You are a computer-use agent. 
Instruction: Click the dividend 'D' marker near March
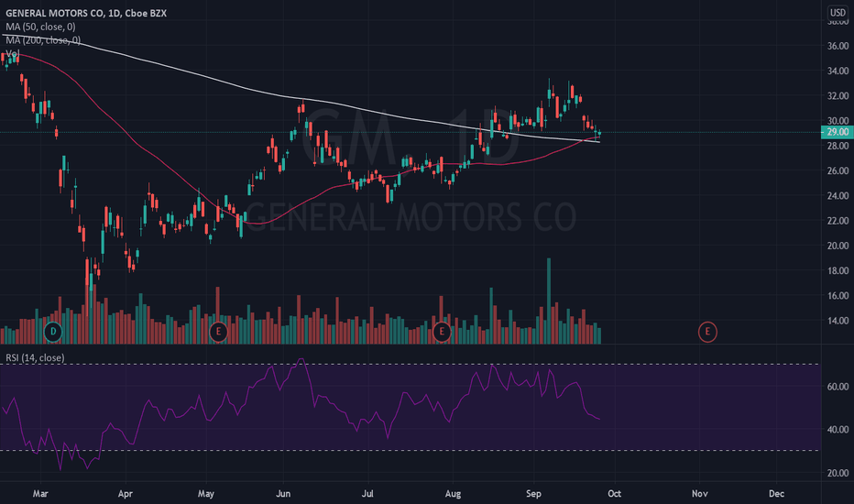[x=53, y=332]
